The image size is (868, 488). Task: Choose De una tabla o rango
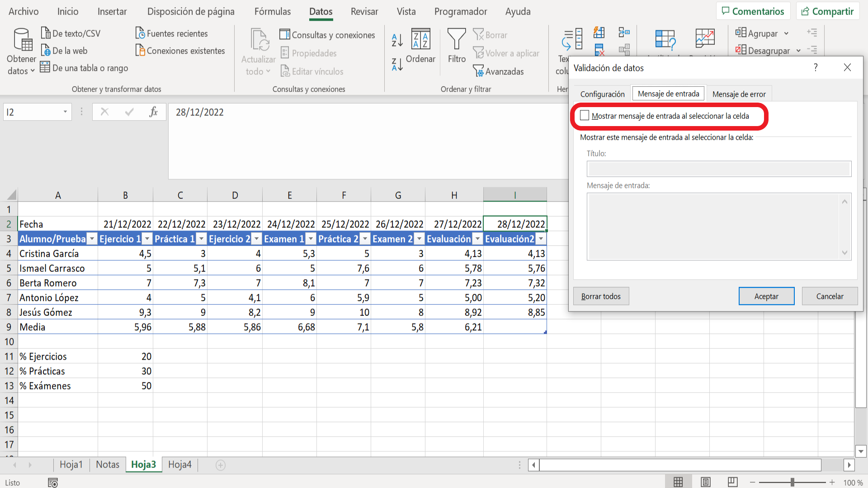tap(85, 68)
